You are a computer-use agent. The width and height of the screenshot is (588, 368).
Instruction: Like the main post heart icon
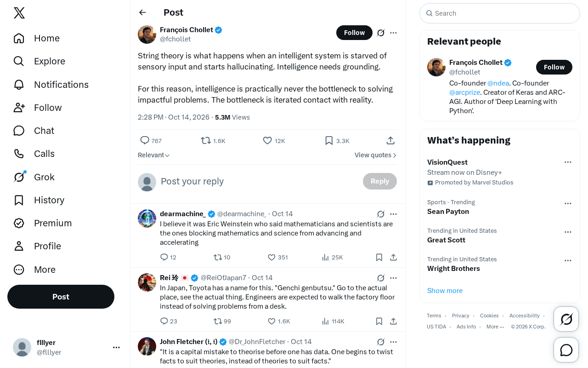tap(267, 140)
